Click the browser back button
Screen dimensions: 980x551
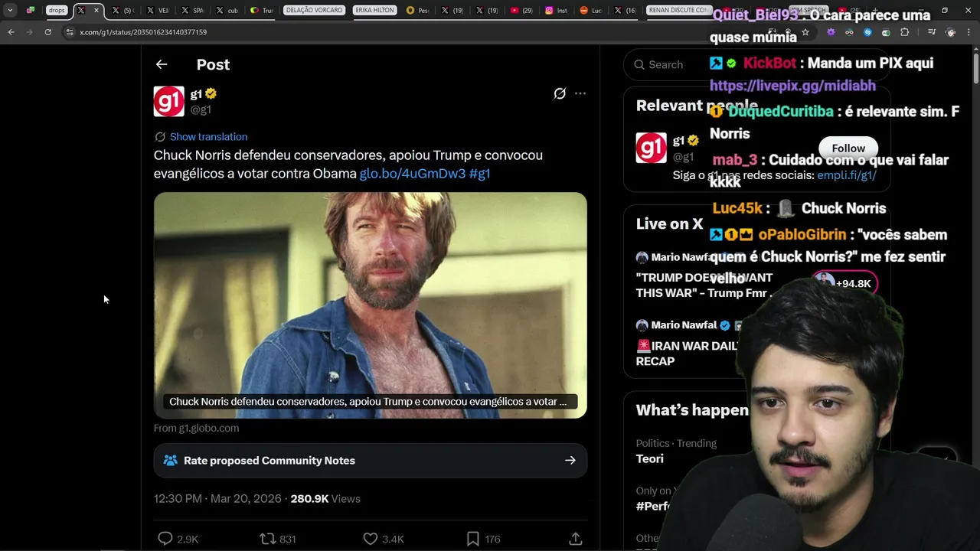(x=11, y=32)
